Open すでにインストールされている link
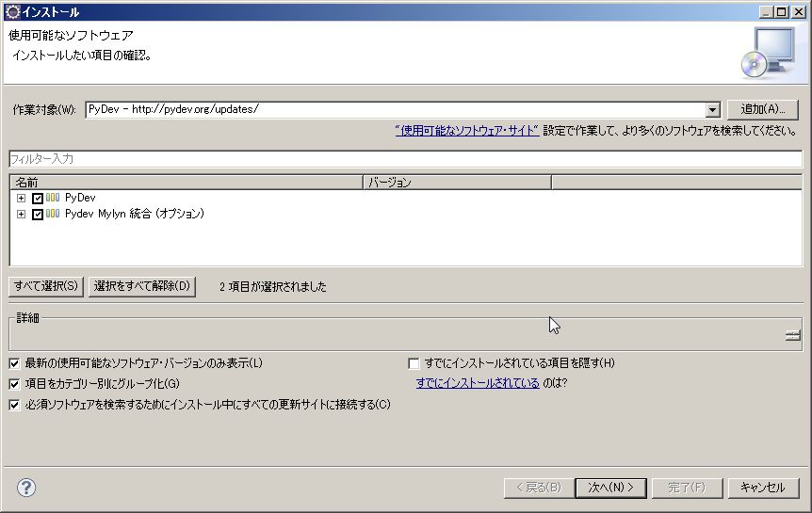Viewport: 812px width, 513px height. (478, 383)
